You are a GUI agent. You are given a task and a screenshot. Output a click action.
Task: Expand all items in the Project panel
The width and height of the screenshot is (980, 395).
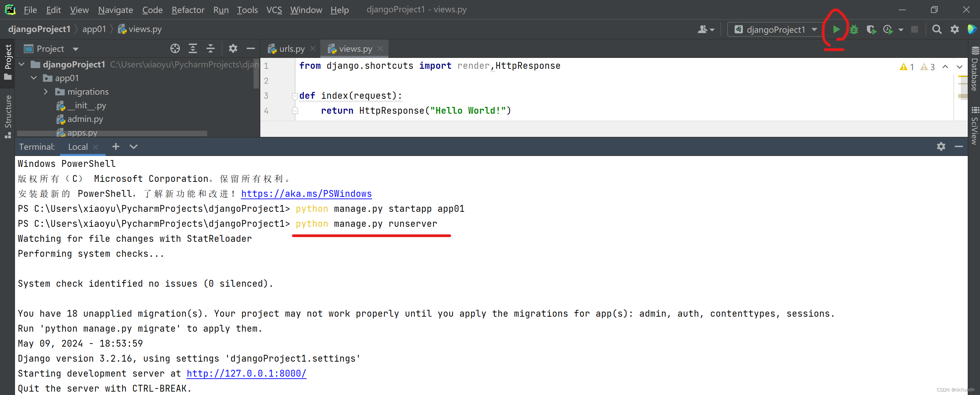tap(193, 49)
